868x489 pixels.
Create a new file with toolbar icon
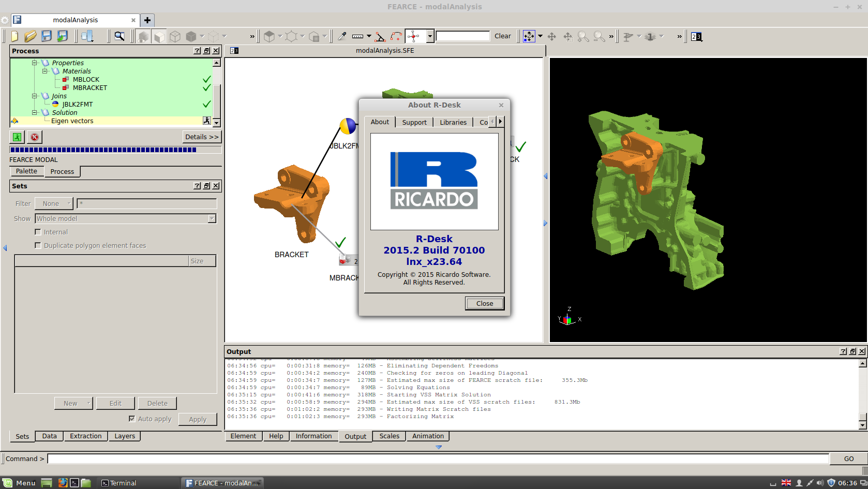(14, 36)
